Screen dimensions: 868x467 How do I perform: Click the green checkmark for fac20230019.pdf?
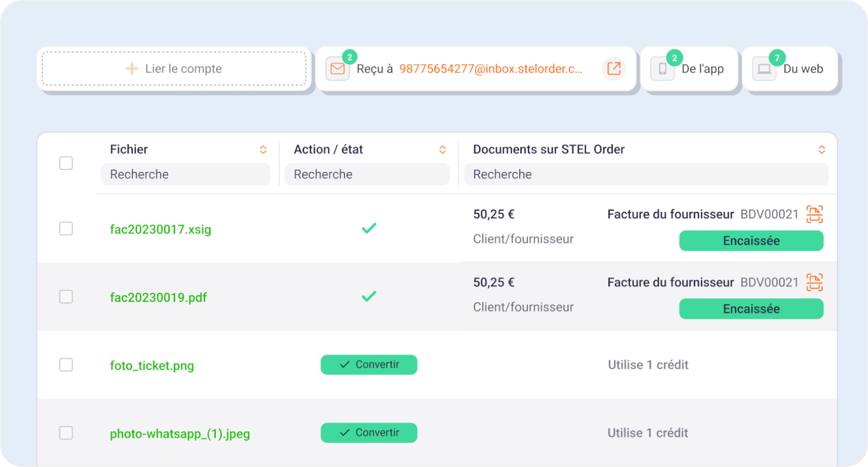tap(369, 297)
